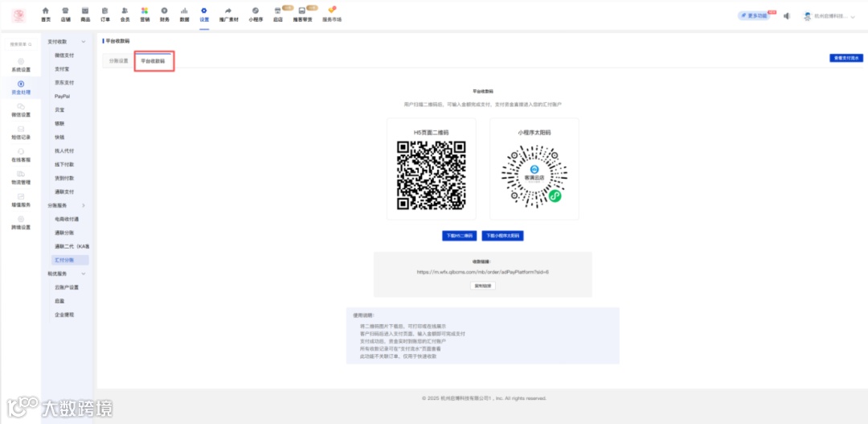This screenshot has width=868, height=424.
Task: Open 数据 data chart icon
Action: (x=184, y=10)
